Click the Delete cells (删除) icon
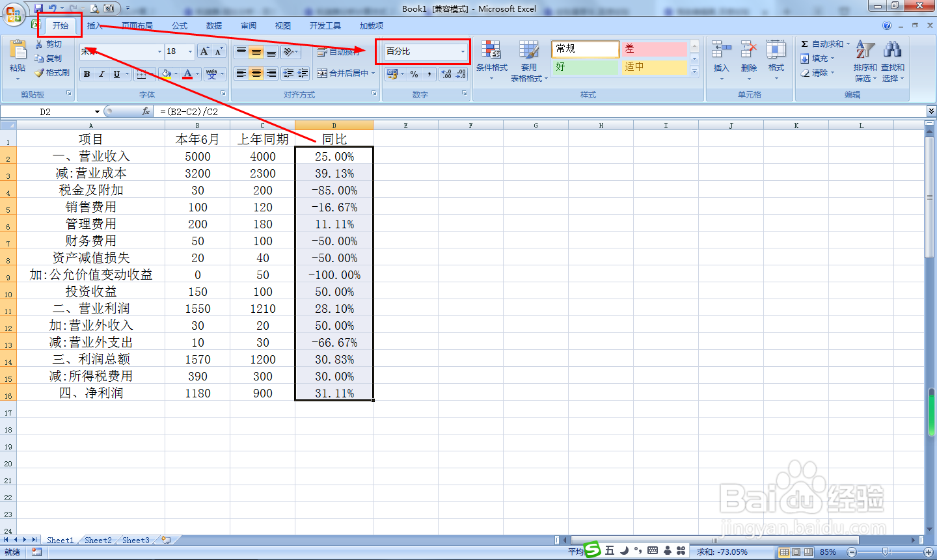This screenshot has height=560, width=937. tap(749, 50)
